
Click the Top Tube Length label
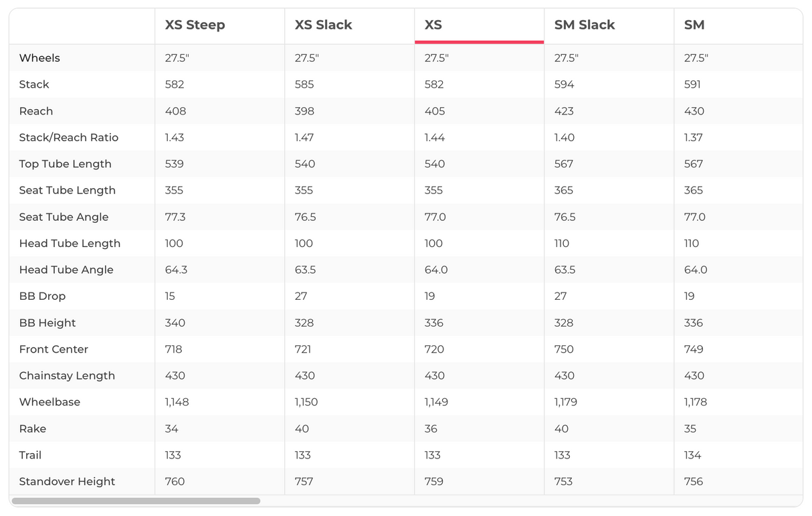pyautogui.click(x=66, y=164)
